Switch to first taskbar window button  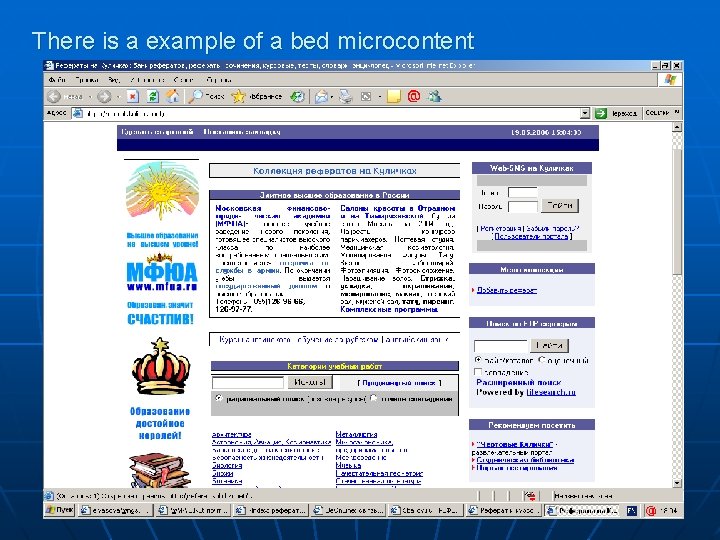pyautogui.click(x=115, y=510)
